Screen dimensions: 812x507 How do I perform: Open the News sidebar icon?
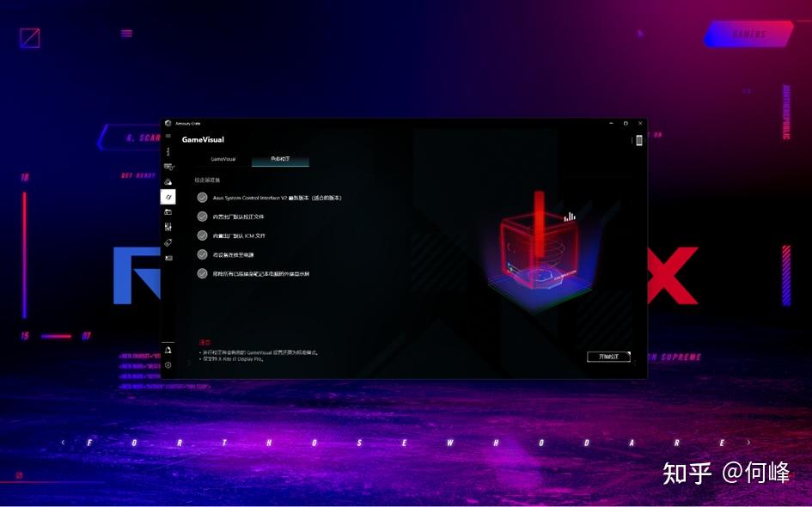[x=168, y=258]
